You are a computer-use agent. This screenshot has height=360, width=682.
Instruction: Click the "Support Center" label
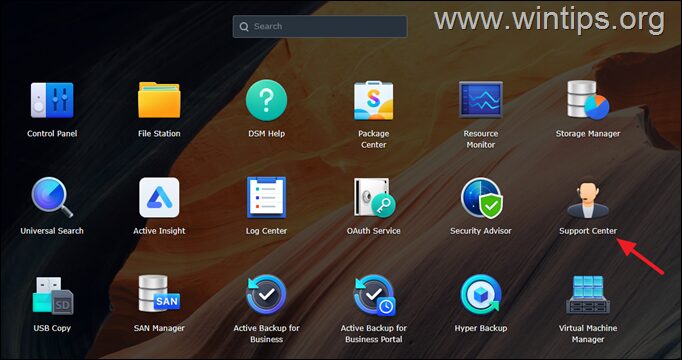[588, 231]
